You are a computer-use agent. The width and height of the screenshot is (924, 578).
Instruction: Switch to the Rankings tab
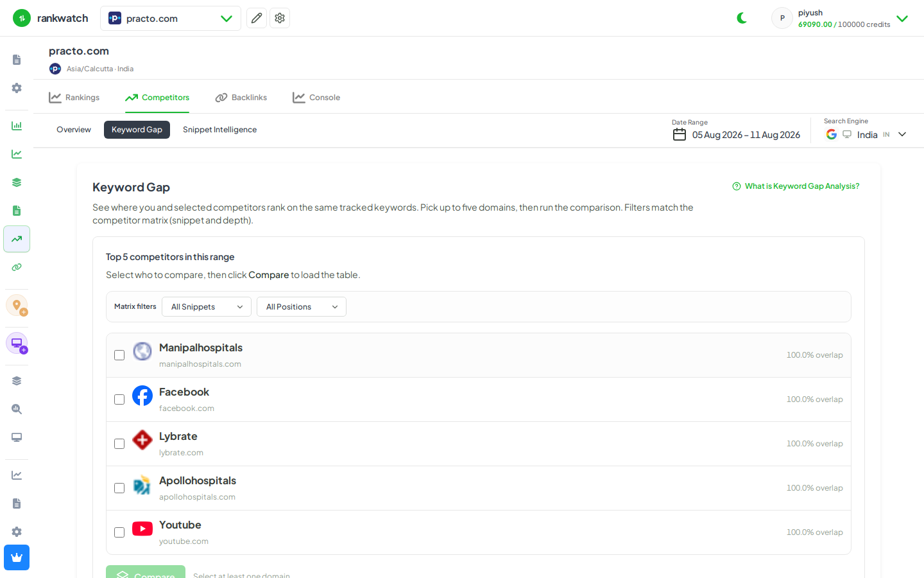pos(74,98)
